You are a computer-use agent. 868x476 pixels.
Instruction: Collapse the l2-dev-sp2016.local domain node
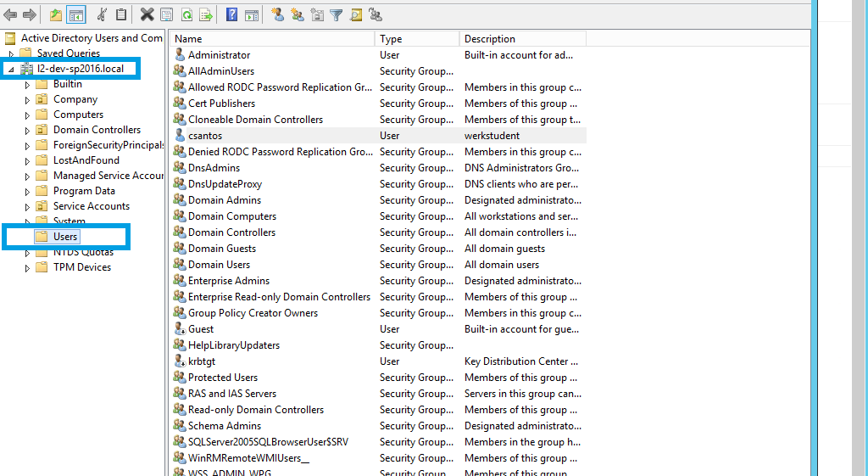11,69
